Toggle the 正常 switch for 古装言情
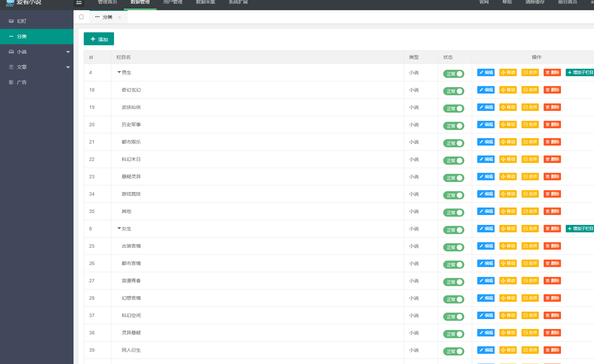 point(453,247)
